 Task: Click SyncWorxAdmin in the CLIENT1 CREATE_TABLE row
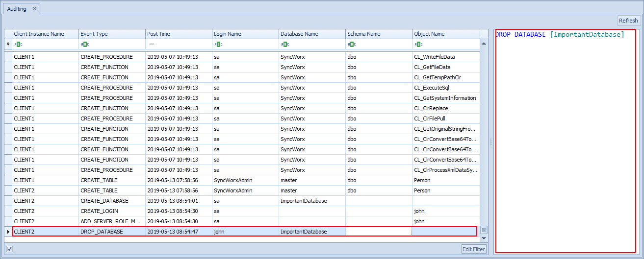[233, 180]
